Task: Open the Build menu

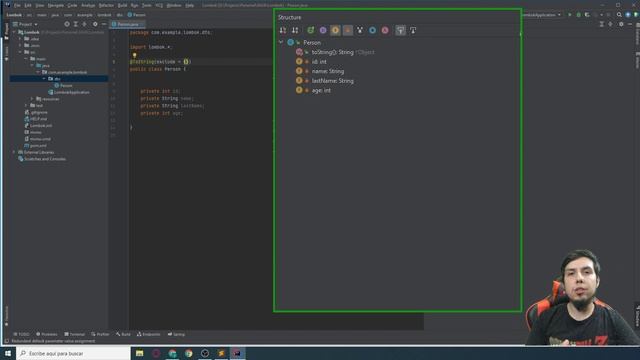Action: 122,5
